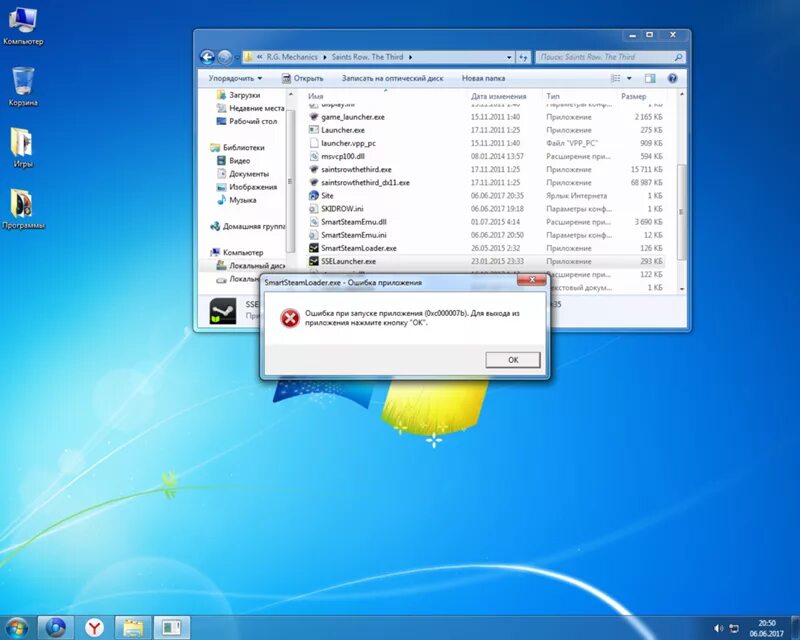This screenshot has height=640, width=800.
Task: Select msvcp100.dll file icon
Action: pos(314,156)
